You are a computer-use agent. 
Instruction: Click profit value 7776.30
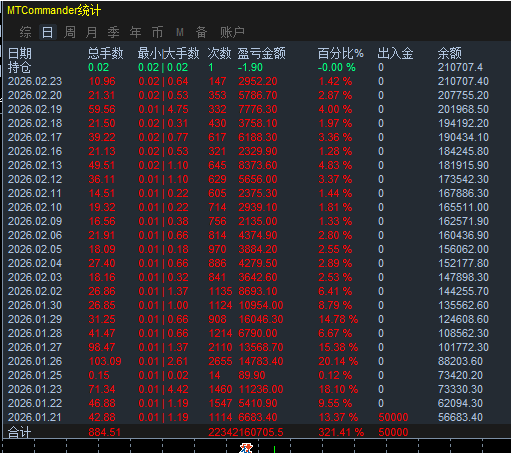click(x=258, y=109)
